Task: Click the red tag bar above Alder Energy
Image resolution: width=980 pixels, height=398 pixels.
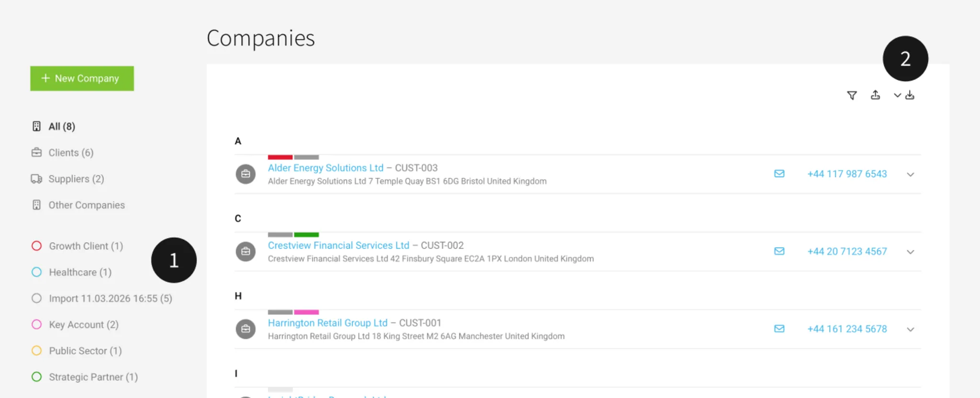Action: pyautogui.click(x=280, y=157)
